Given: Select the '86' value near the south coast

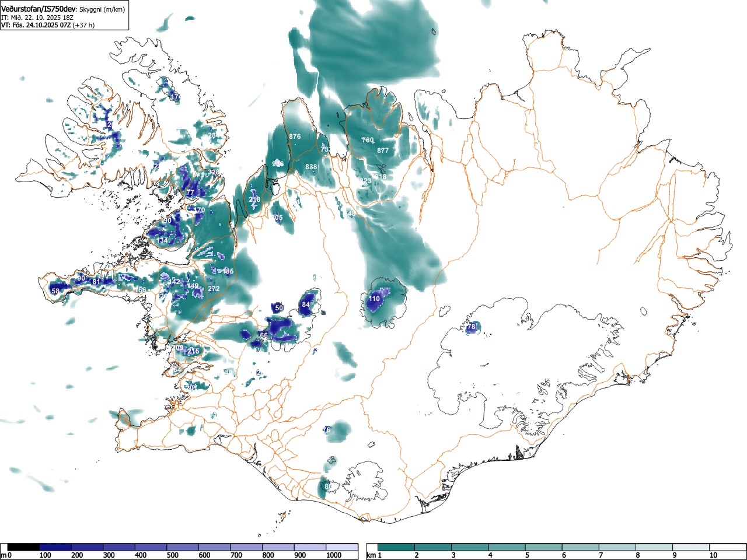Looking at the screenshot, I should [x=328, y=487].
